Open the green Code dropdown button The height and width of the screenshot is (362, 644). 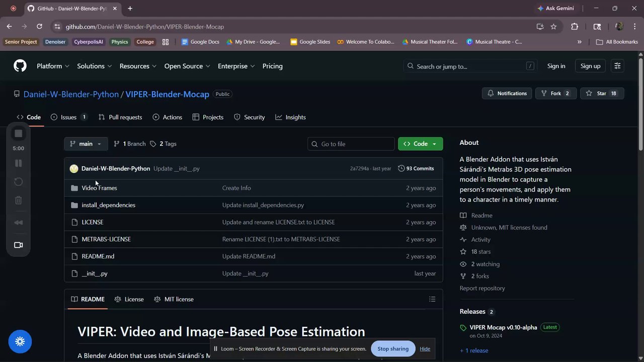pyautogui.click(x=421, y=144)
